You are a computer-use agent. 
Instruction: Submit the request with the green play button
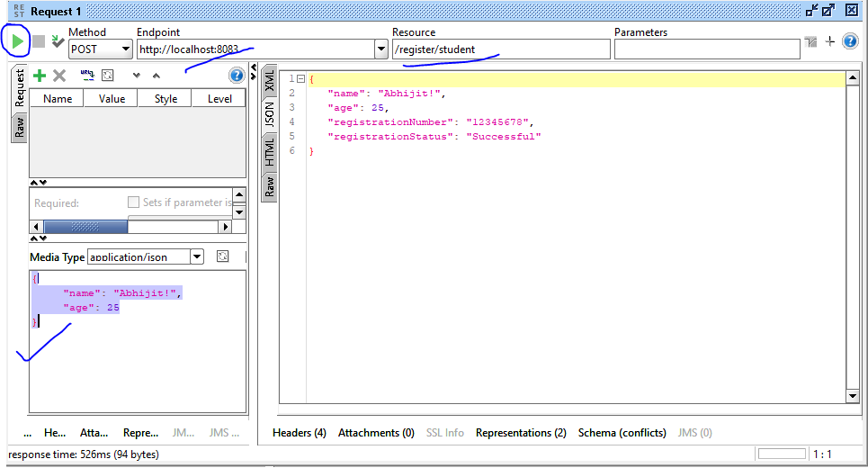click(19, 41)
